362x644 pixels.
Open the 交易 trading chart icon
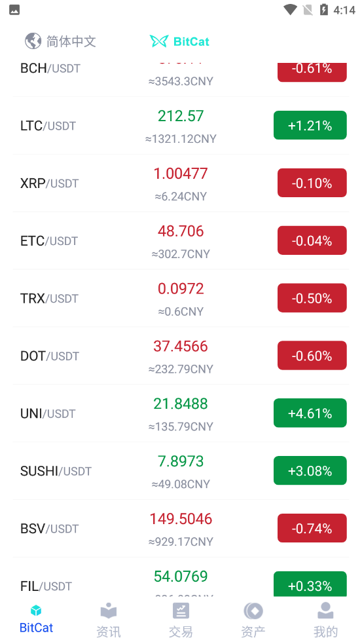[181, 611]
